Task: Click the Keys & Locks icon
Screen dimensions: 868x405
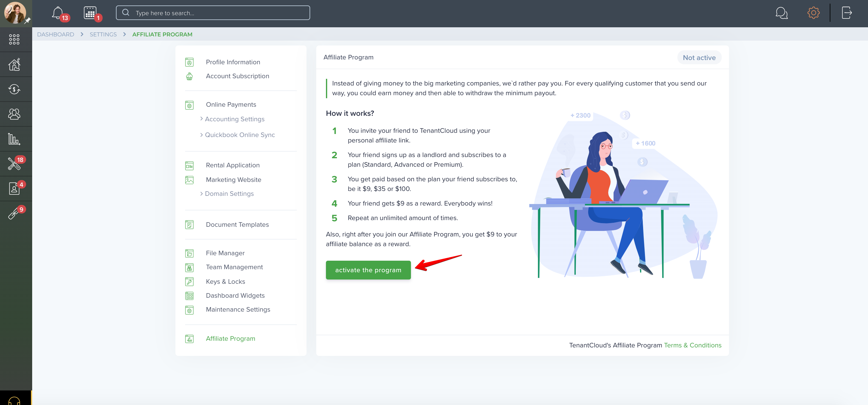Action: (189, 282)
